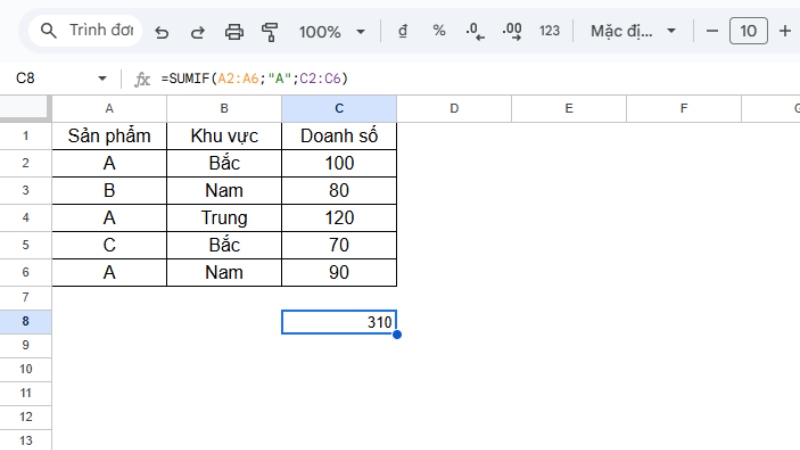Click the fill handle of cell C8

click(x=397, y=335)
